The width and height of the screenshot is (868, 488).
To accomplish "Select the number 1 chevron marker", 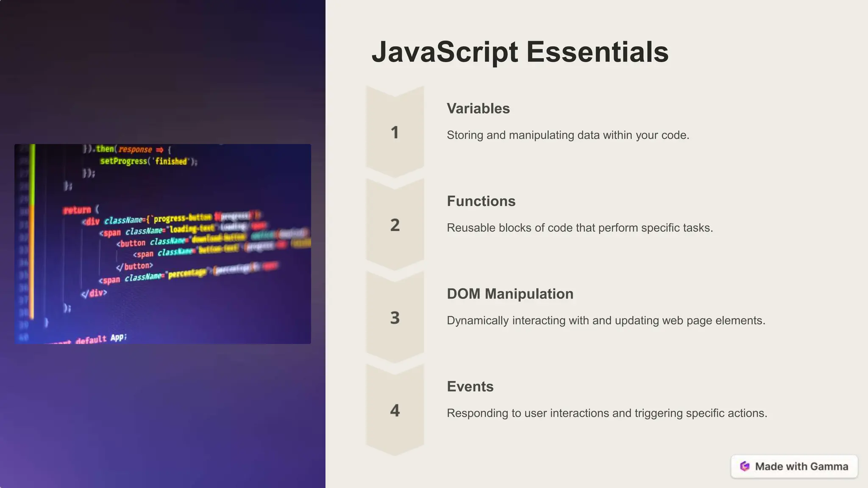I will 395,133.
